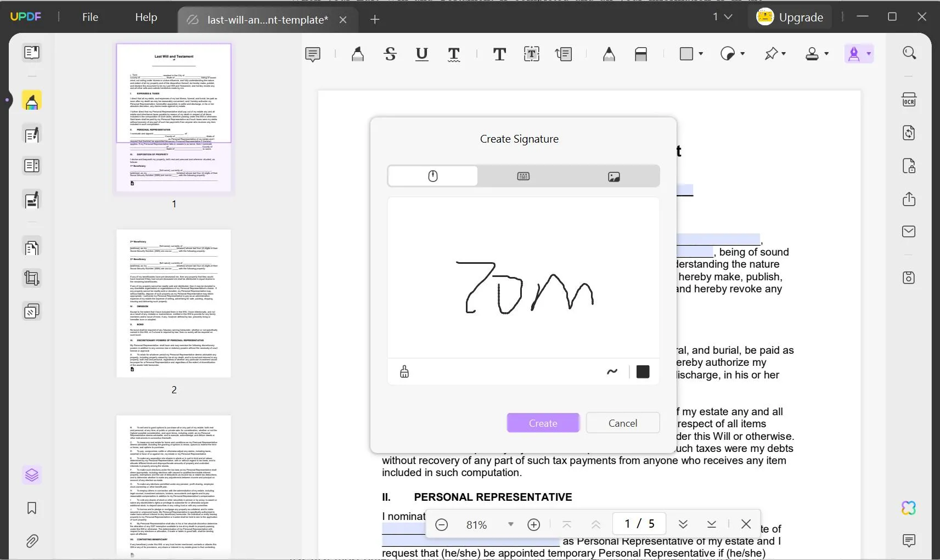Open the Convert PDF icon on right sidebar
Viewport: 940px width, 560px height.
(x=909, y=133)
